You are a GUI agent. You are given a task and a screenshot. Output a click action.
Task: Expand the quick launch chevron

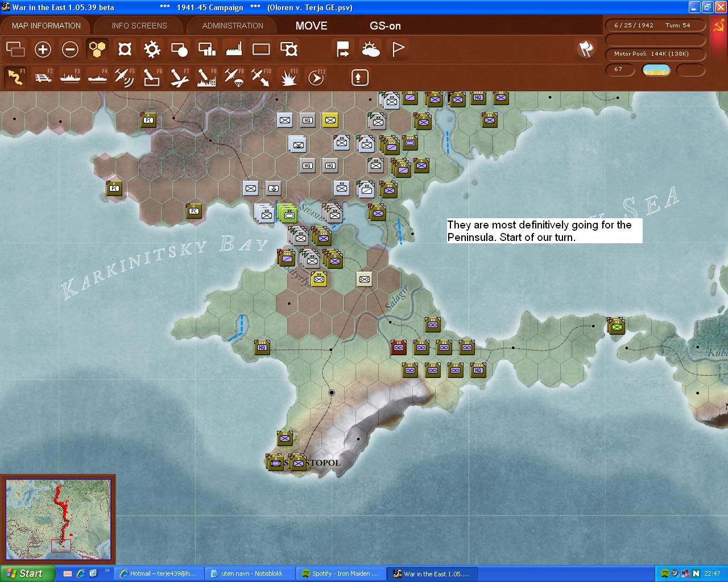pyautogui.click(x=107, y=571)
